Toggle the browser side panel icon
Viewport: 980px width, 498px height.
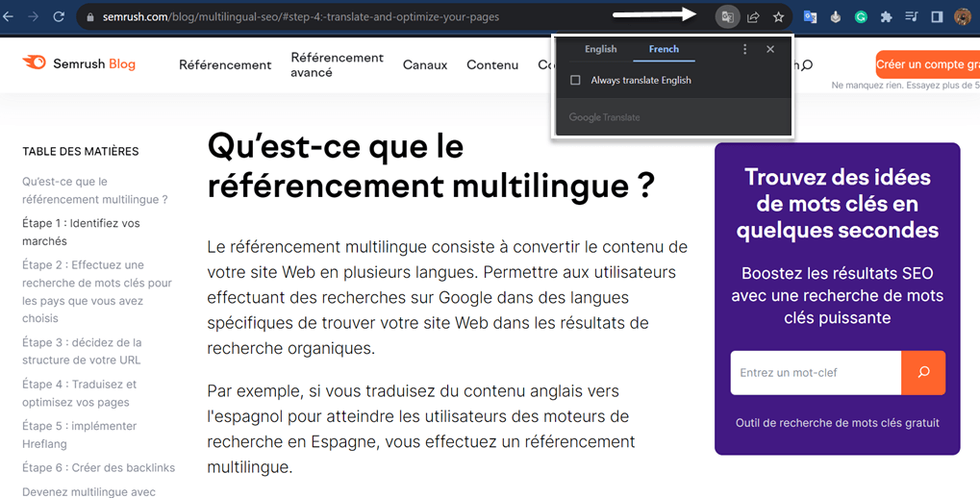pyautogui.click(x=937, y=17)
